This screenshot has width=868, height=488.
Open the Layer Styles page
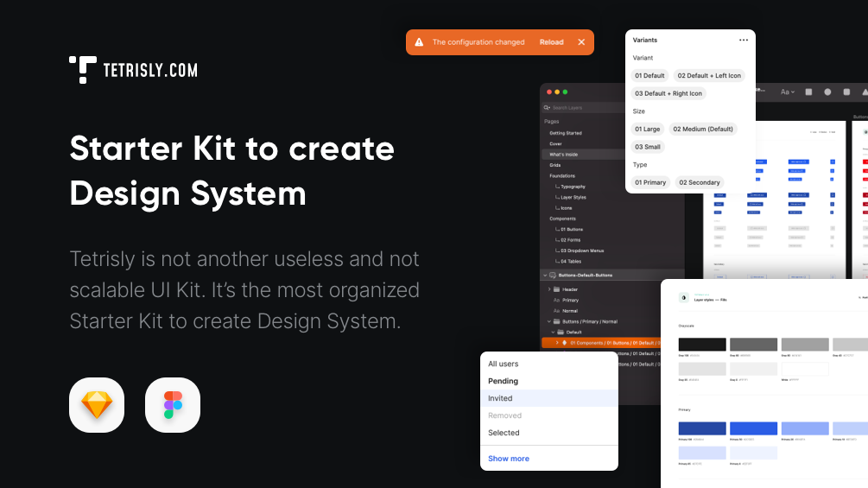coord(573,198)
